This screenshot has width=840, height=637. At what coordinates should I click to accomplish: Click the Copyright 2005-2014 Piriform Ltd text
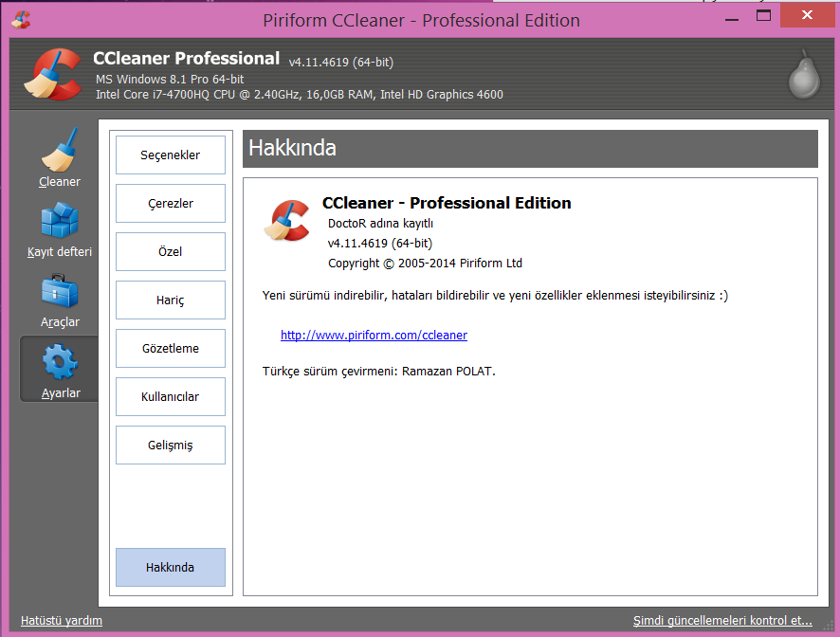pos(425,264)
